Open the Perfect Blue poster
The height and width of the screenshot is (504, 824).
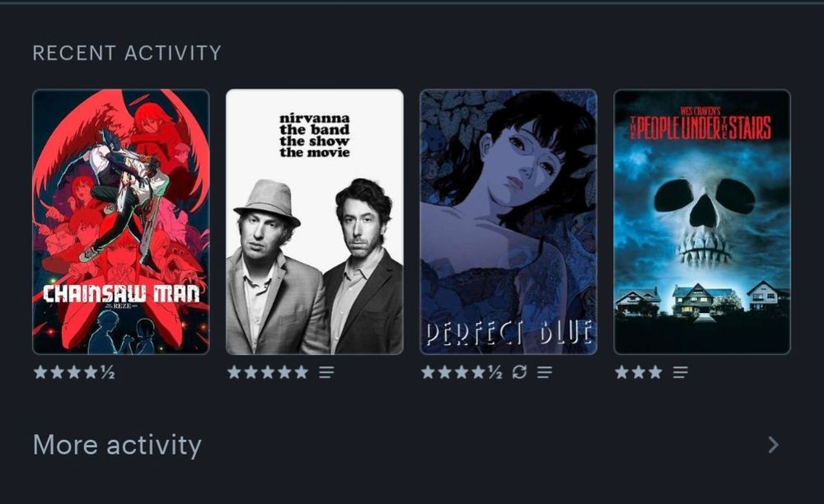tap(508, 222)
